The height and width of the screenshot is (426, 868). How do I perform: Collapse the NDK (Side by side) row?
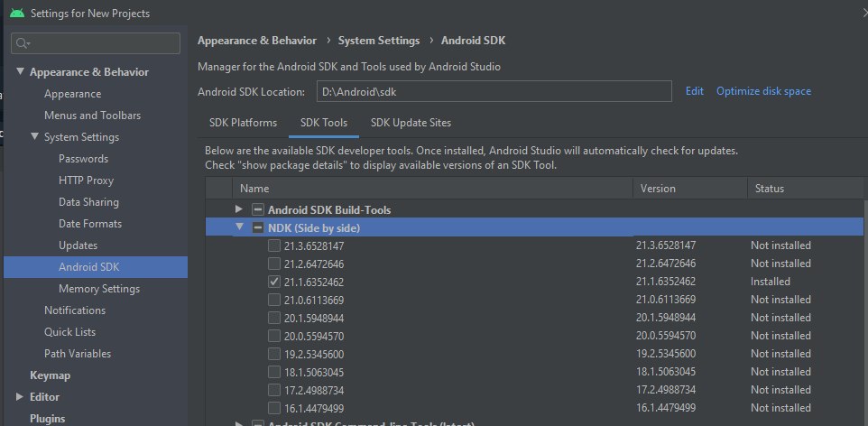click(x=239, y=227)
